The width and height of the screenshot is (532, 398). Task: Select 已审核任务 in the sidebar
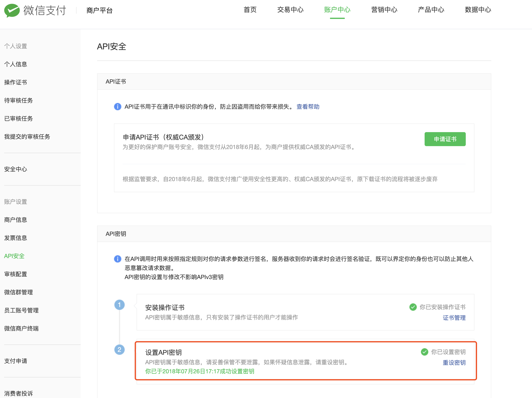click(19, 119)
